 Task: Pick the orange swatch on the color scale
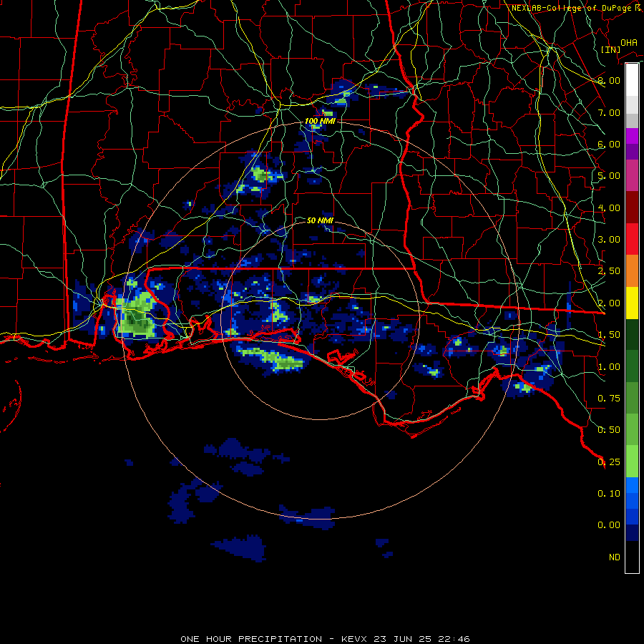pos(632,271)
